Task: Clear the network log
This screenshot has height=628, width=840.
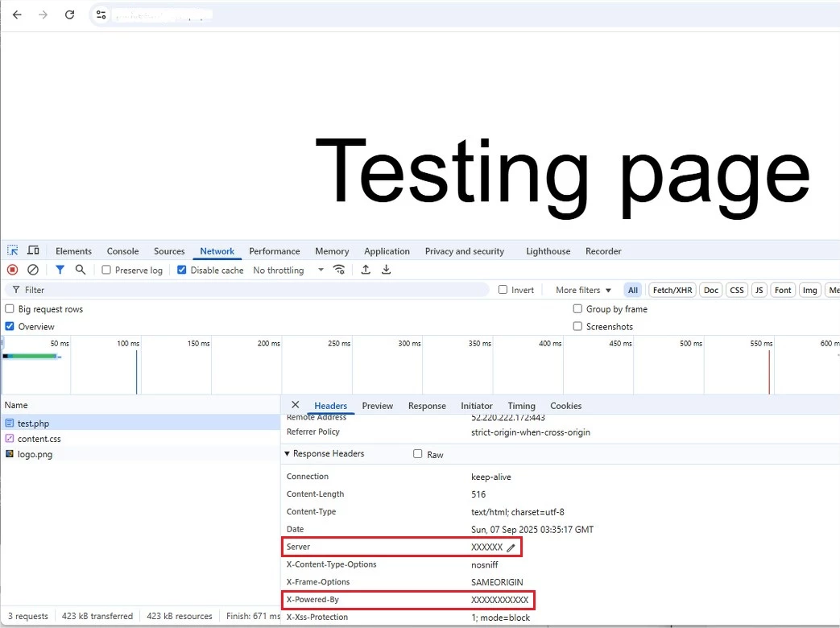Action: [x=33, y=270]
